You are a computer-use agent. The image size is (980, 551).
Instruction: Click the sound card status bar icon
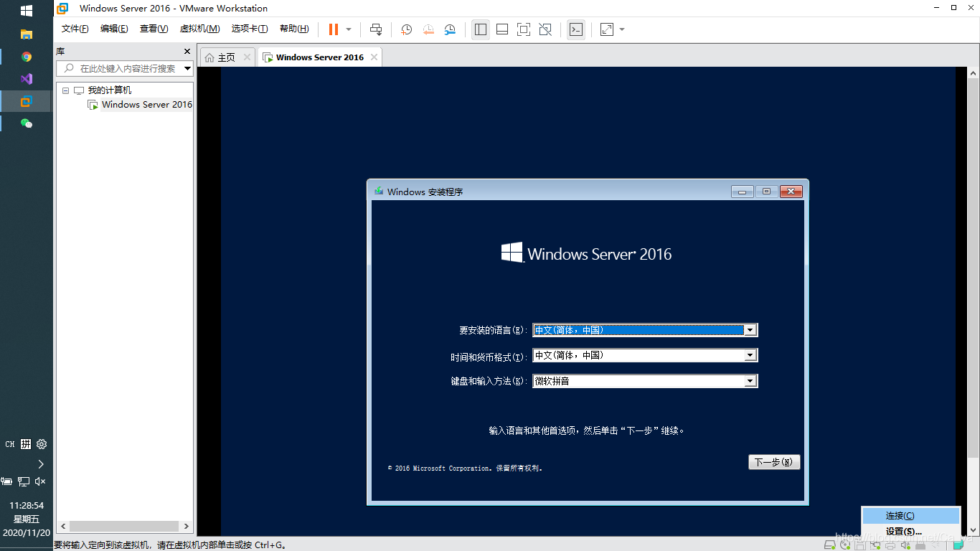pos(905,545)
